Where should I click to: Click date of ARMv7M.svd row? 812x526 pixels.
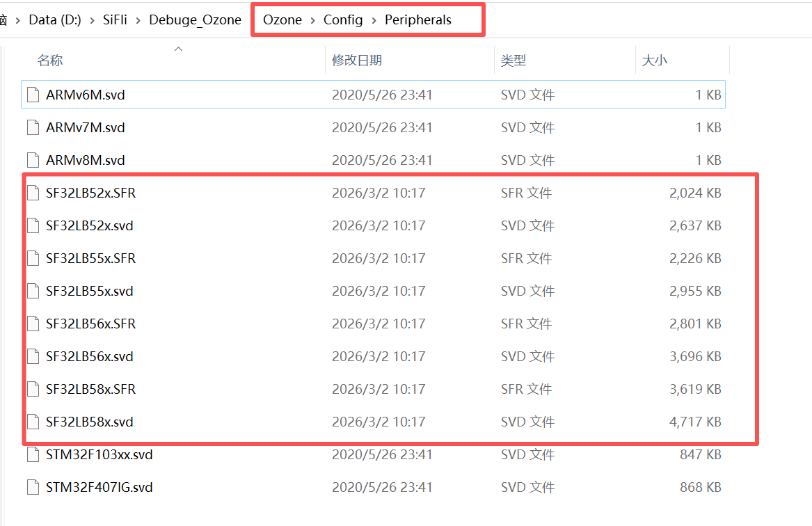[x=382, y=127]
